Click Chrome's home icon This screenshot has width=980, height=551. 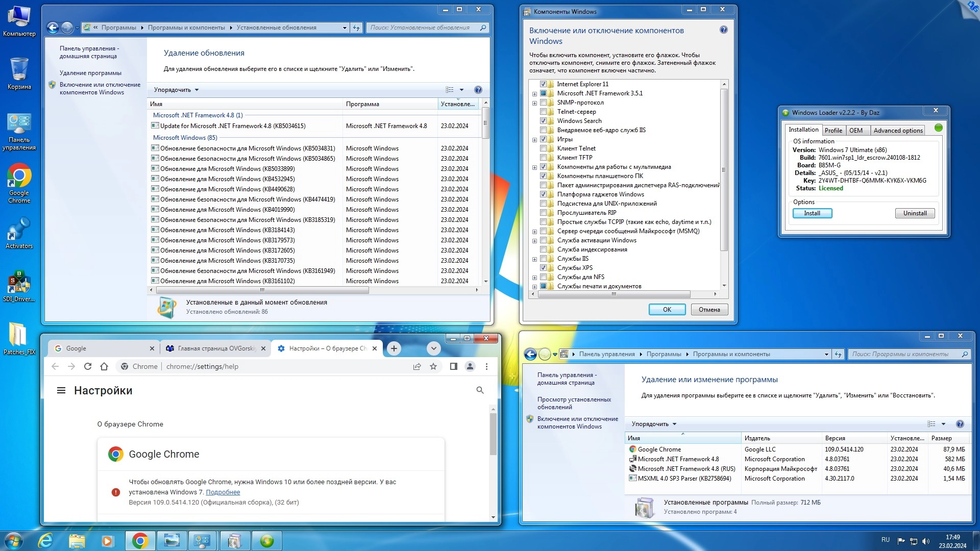(104, 366)
